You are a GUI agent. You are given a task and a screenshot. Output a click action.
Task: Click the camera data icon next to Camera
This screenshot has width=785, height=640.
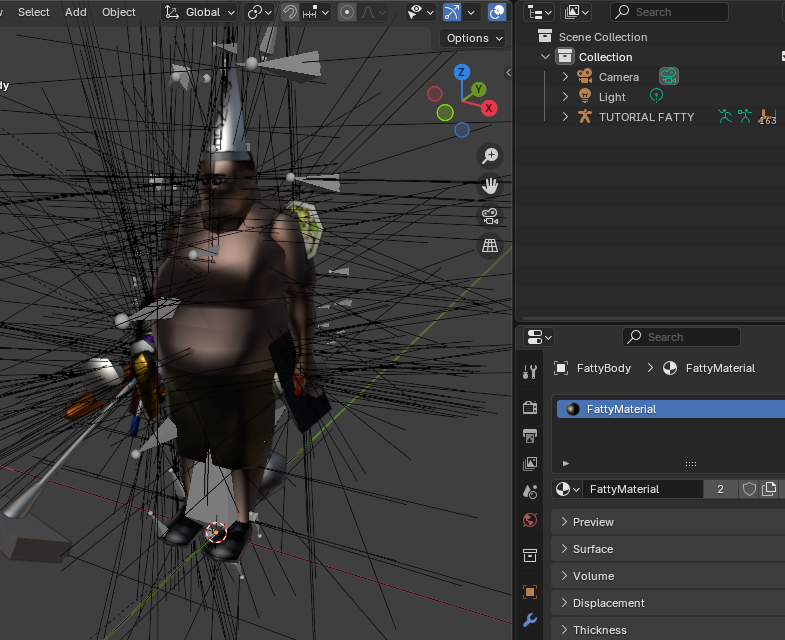tap(669, 76)
